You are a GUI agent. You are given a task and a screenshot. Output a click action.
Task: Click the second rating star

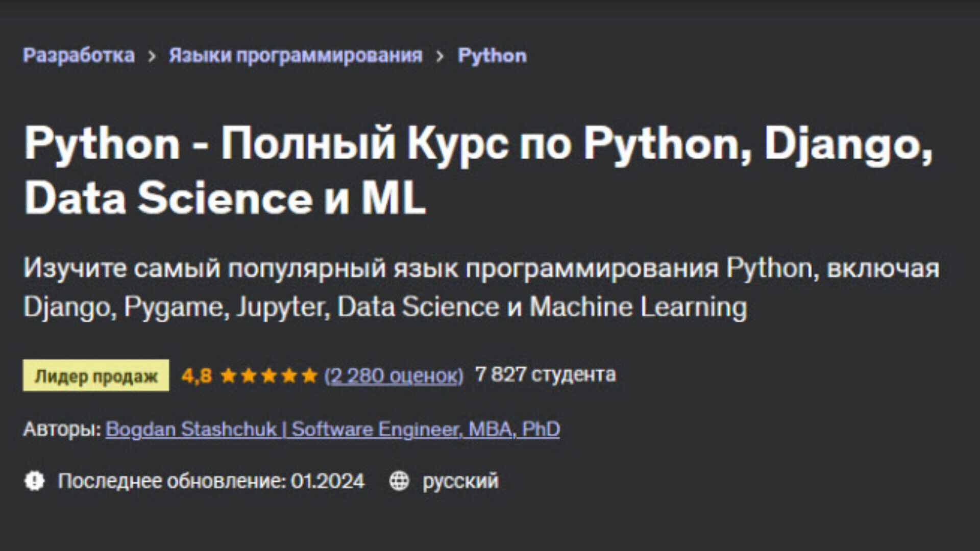[249, 376]
